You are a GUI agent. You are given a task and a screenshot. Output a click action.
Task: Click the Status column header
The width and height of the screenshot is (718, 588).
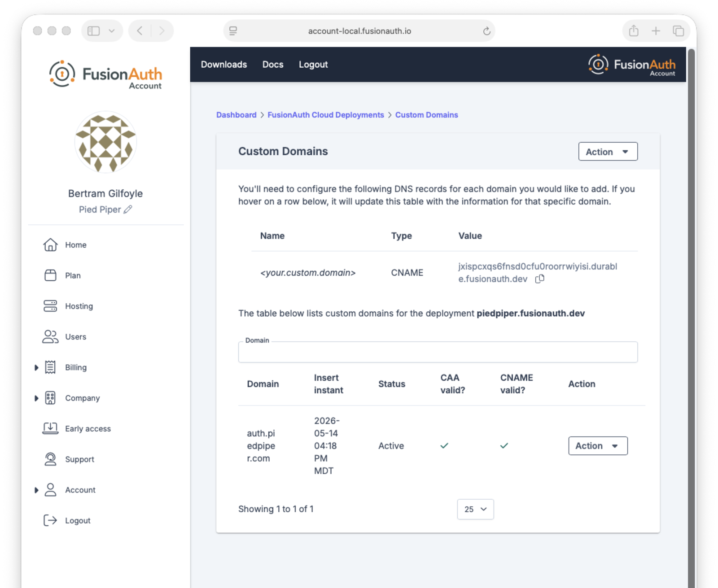pos(392,384)
